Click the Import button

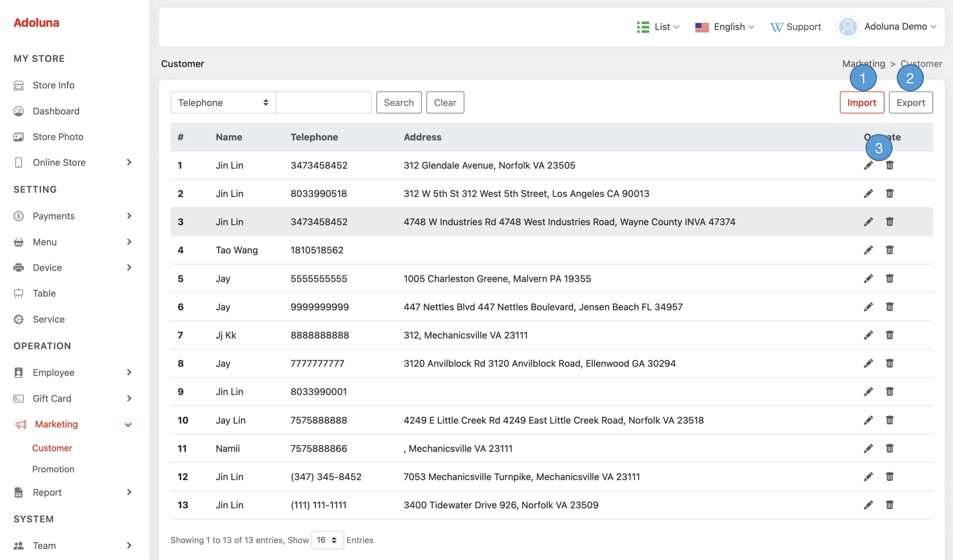862,102
